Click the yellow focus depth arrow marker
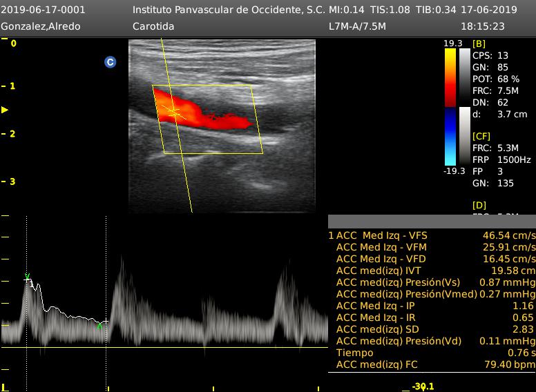Image resolution: width=536 pixels, height=392 pixels. 5,110
